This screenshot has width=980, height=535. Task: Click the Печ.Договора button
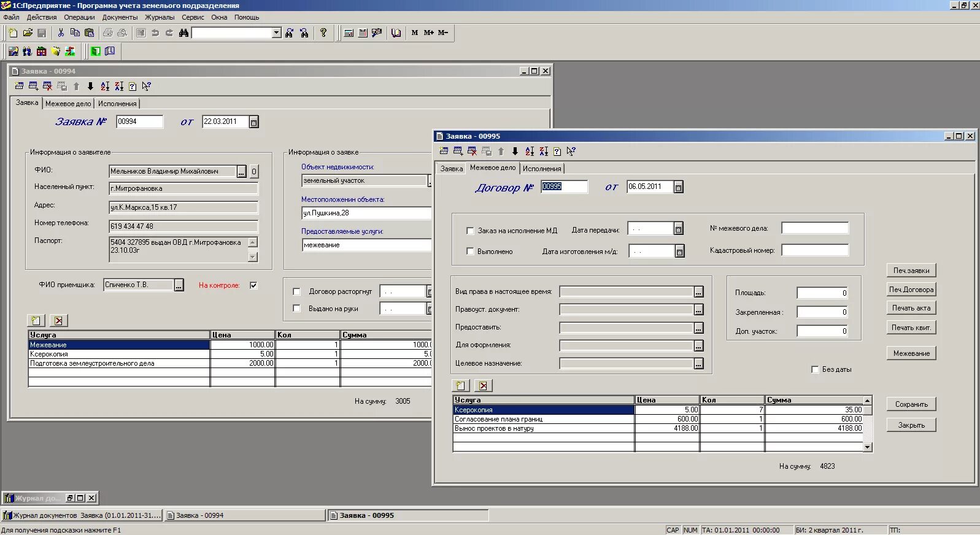point(911,290)
